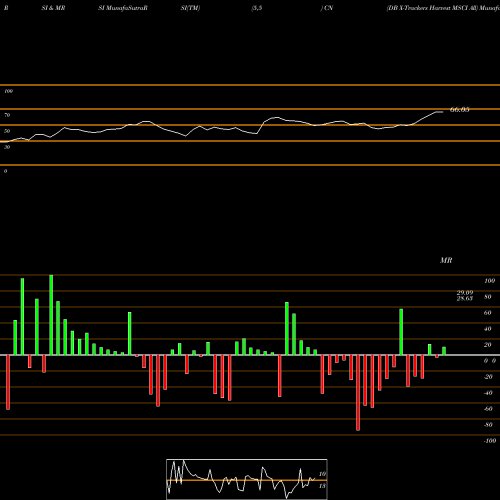Click the -100 label on the MR axis

point(489,441)
